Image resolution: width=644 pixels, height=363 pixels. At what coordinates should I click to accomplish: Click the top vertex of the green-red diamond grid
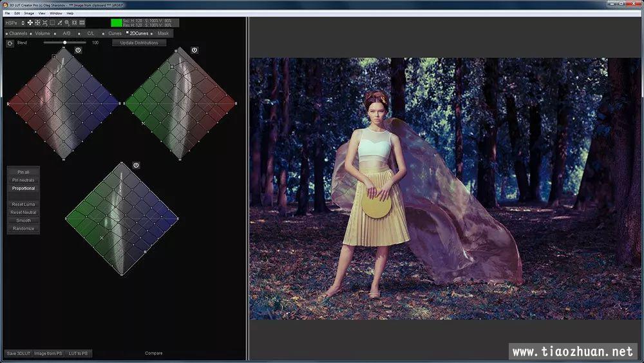[x=180, y=48]
